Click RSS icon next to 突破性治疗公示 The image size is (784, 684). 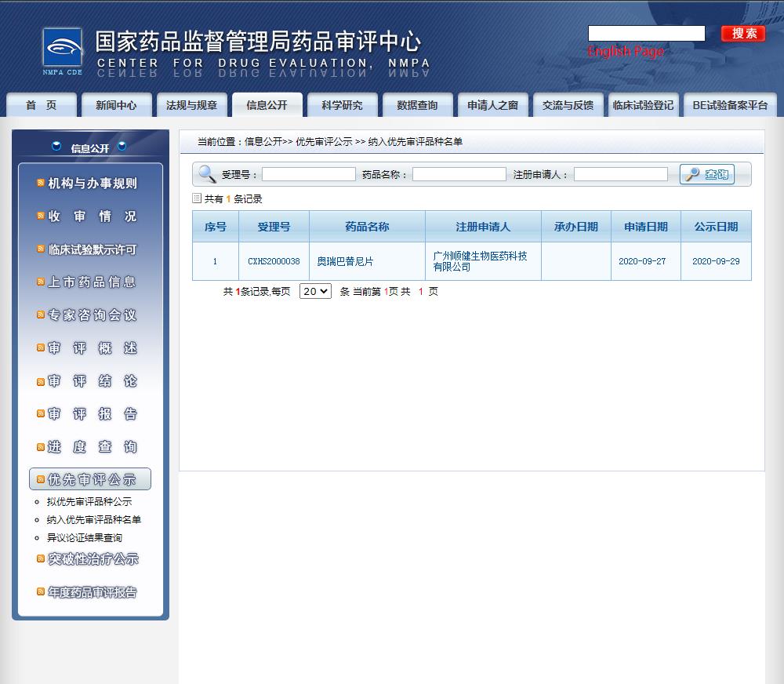[x=41, y=559]
